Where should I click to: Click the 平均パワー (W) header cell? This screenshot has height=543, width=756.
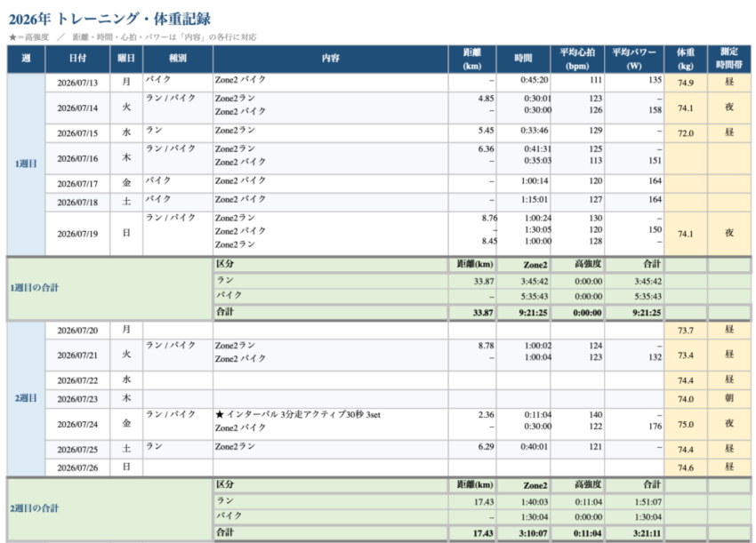(x=634, y=59)
